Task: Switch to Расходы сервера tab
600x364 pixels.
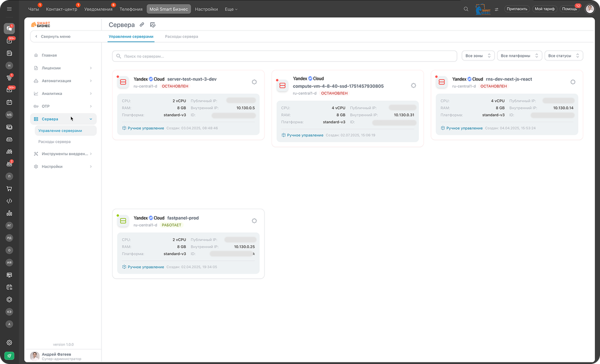Action: [x=181, y=36]
